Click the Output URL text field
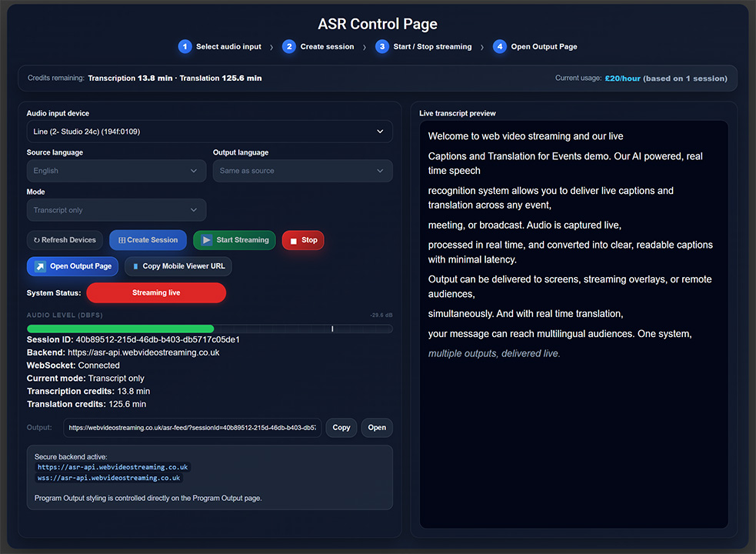The image size is (756, 554). point(192,428)
